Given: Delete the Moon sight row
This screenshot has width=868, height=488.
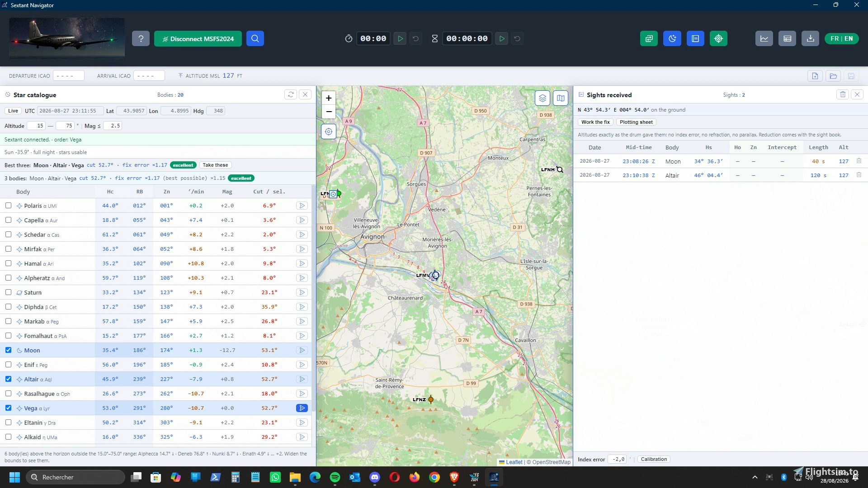Looking at the screenshot, I should click(x=859, y=161).
